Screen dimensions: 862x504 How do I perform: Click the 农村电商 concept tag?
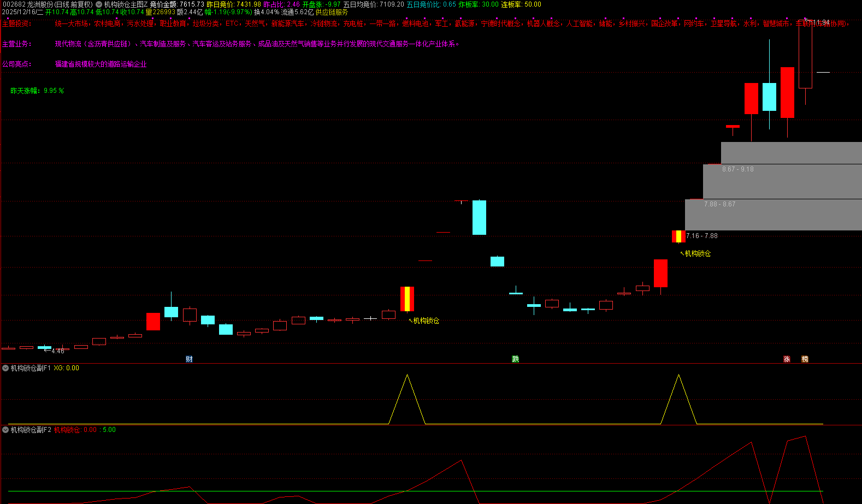coord(107,24)
